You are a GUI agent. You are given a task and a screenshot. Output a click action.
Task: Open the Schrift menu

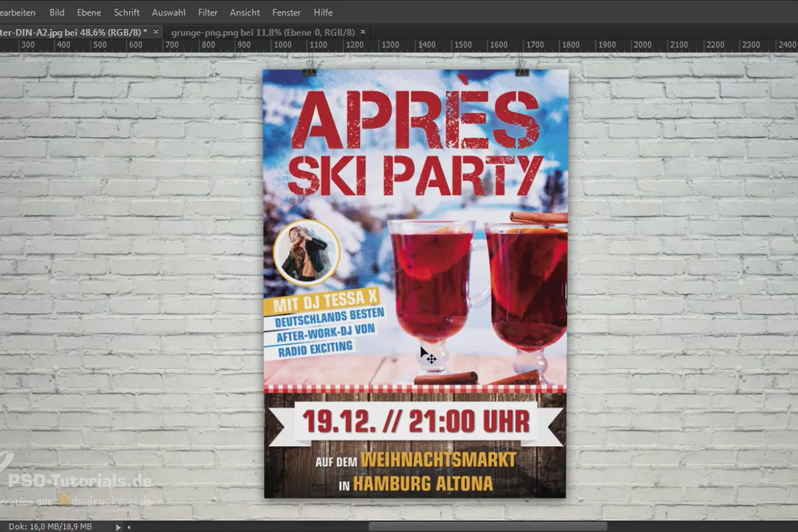pos(126,12)
